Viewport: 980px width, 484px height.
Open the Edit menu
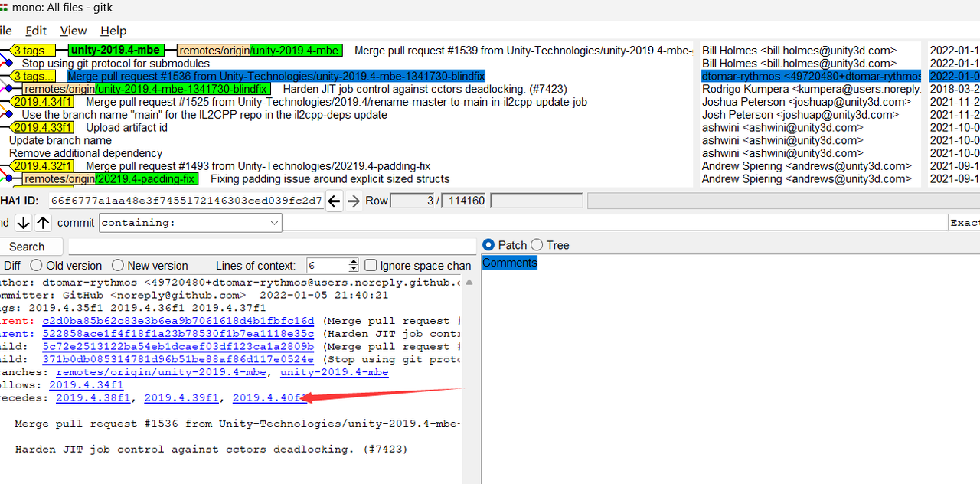[x=36, y=31]
